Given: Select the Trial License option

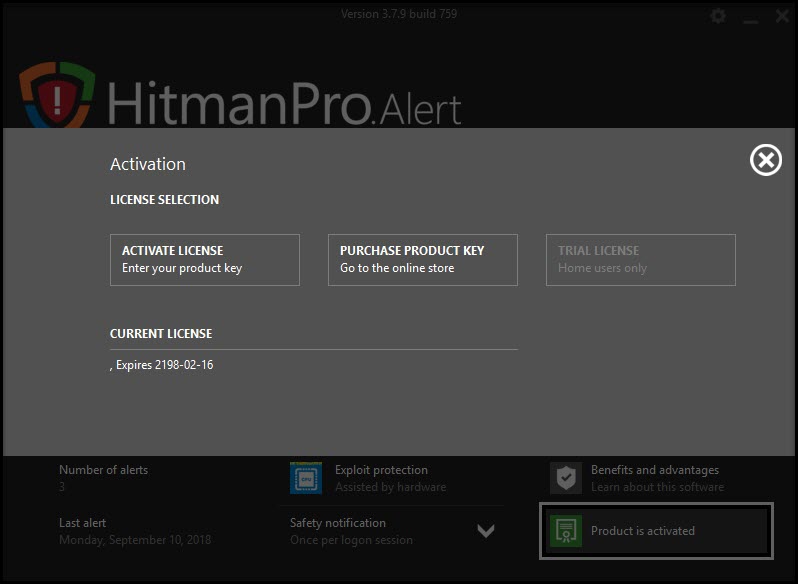Looking at the screenshot, I should click(641, 260).
